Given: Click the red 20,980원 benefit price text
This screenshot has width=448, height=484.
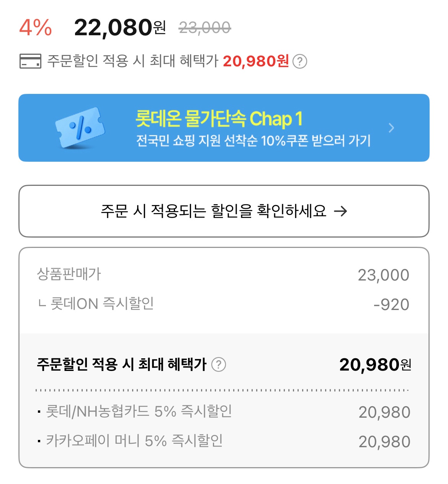Looking at the screenshot, I should tap(256, 61).
